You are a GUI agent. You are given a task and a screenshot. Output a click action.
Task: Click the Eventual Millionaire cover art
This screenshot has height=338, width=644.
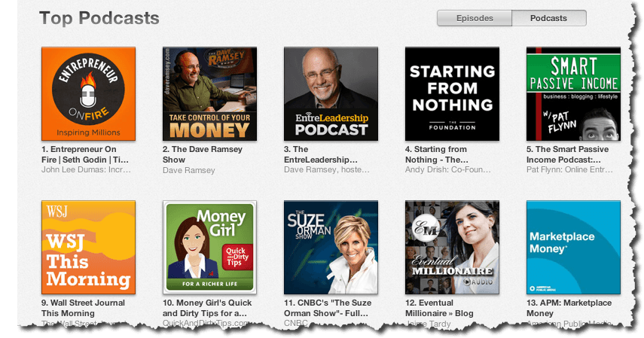452,247
